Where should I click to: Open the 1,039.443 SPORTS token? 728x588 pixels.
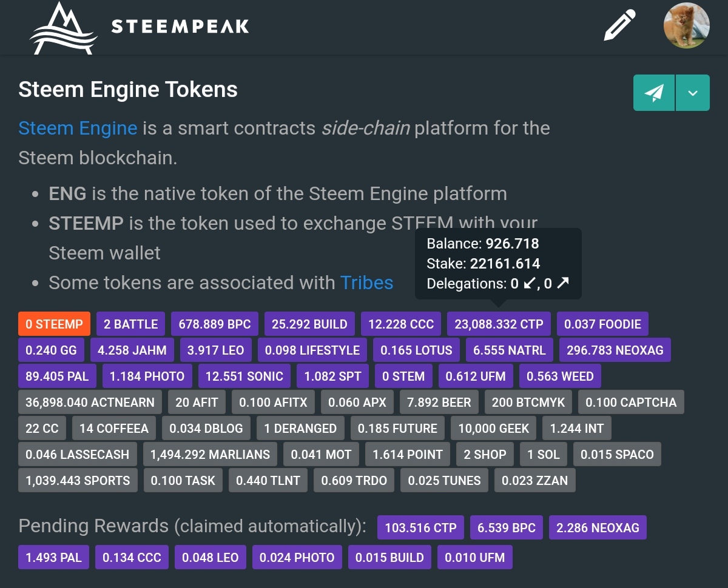78,481
